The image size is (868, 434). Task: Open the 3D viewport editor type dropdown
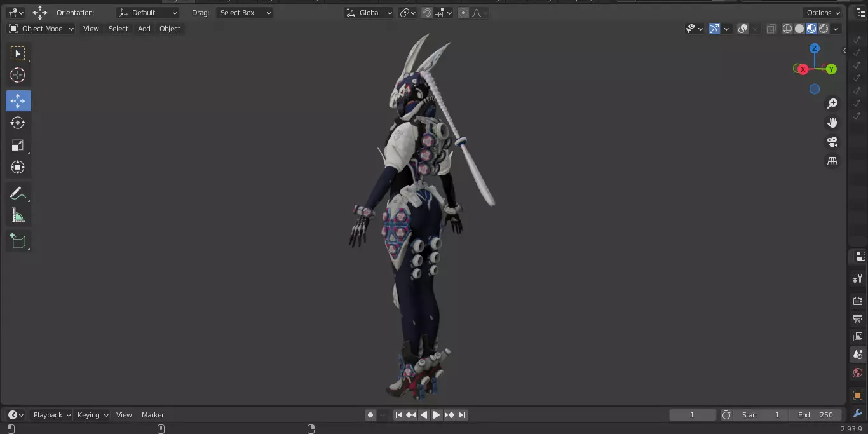16,13
